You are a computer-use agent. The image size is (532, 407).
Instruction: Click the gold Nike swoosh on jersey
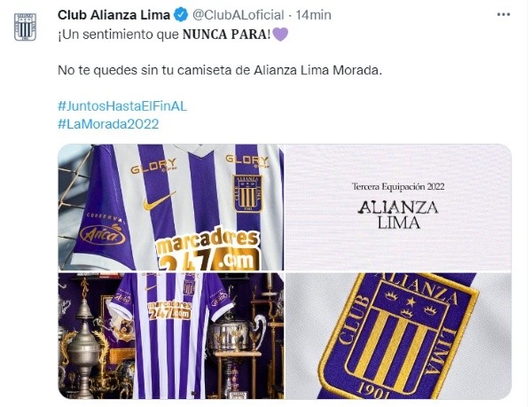(159, 200)
